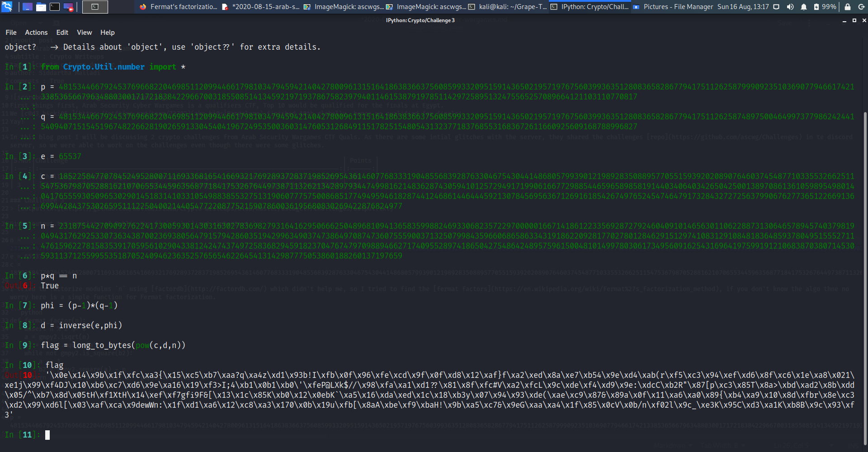Open the File menu

(11, 33)
